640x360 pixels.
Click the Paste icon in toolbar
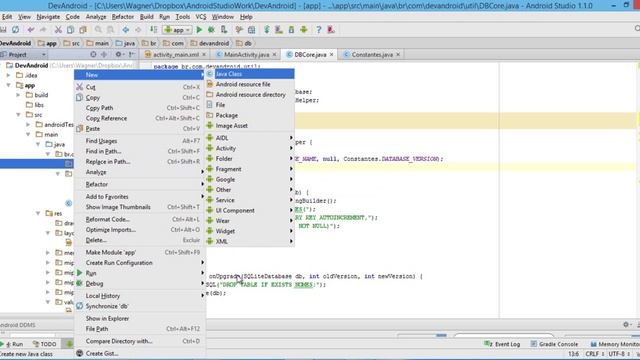coord(83,30)
